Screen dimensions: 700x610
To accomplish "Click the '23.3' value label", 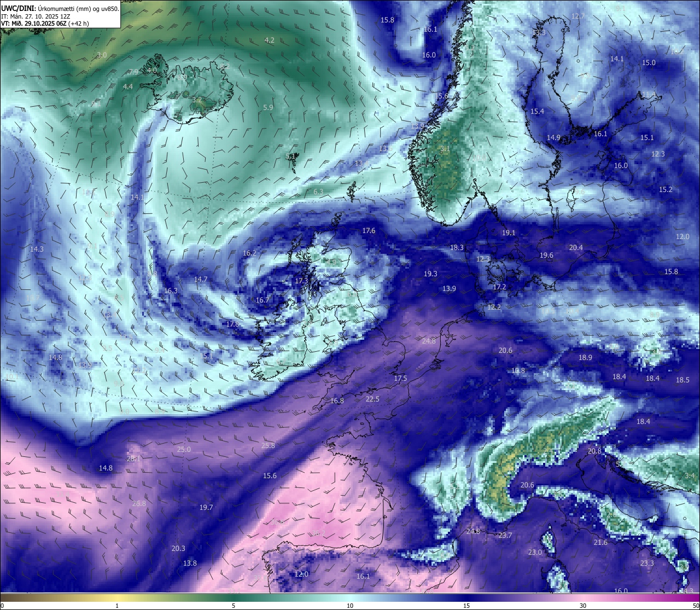I will [647, 563].
